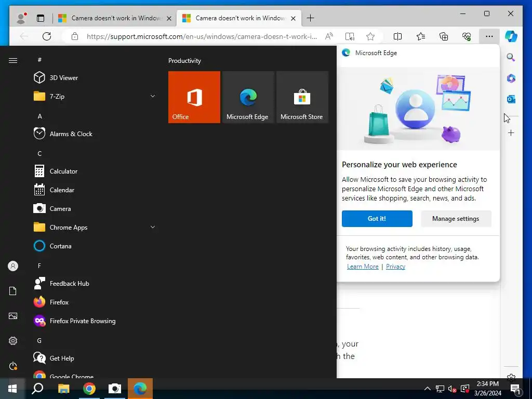Close the first browser tab

[169, 18]
